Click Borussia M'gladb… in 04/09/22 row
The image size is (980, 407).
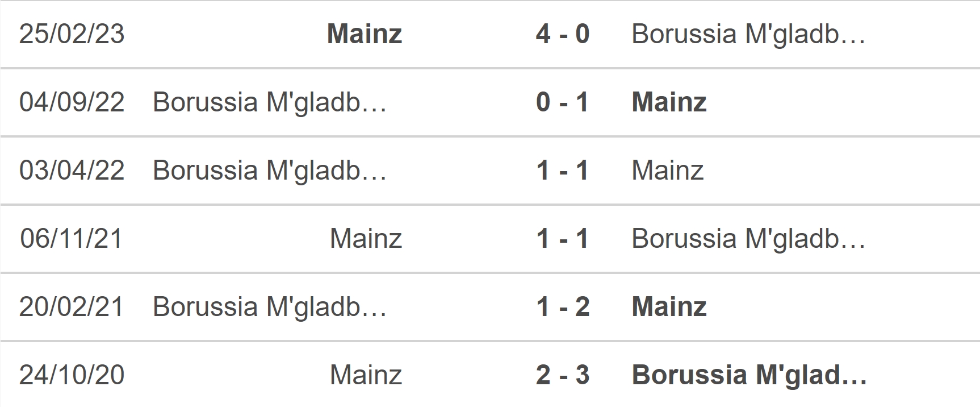(270, 102)
